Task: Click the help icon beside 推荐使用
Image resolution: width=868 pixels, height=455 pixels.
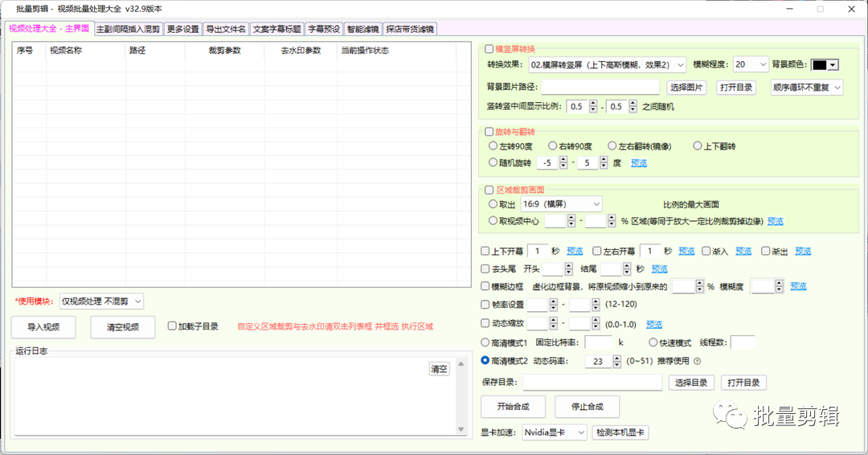Action: pyautogui.click(x=697, y=361)
